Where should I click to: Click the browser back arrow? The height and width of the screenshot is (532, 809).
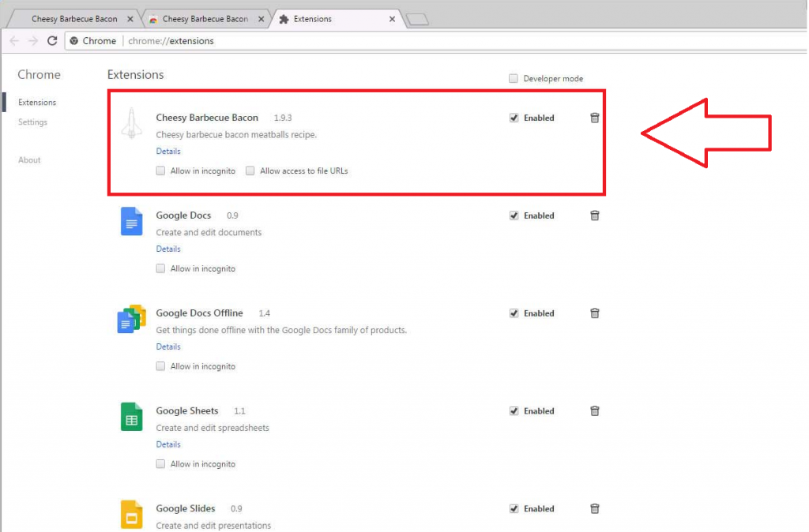[x=14, y=41]
